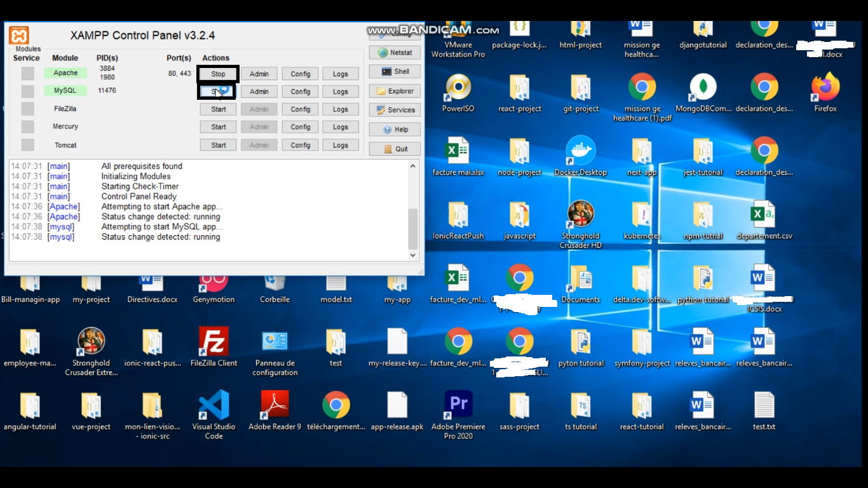This screenshot has width=868, height=488.
Task: Click the 'Control Panel Ready' log line
Action: tap(139, 196)
